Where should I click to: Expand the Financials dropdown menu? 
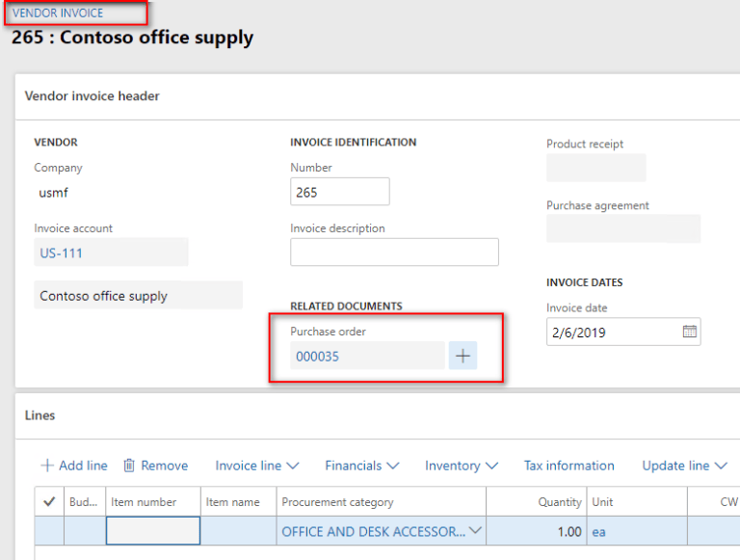click(x=362, y=466)
